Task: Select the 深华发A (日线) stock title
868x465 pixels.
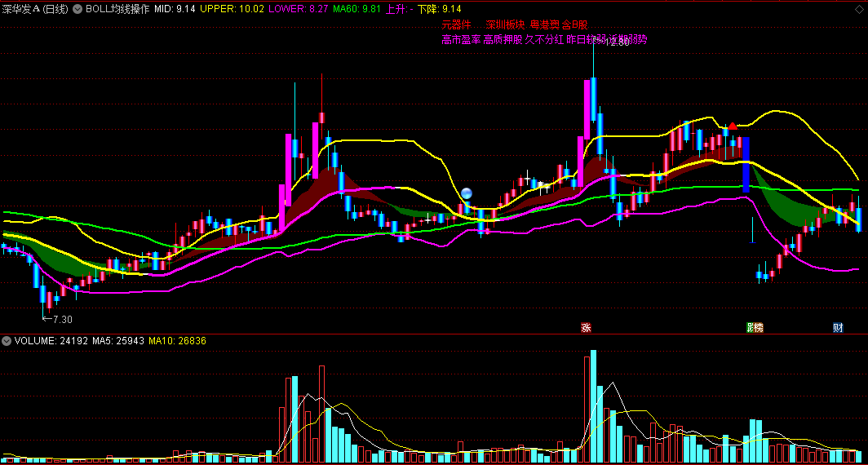Action: [35, 9]
